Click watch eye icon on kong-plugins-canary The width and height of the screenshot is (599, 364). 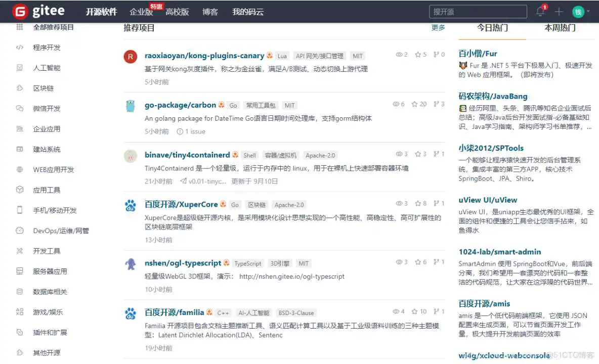[399, 55]
